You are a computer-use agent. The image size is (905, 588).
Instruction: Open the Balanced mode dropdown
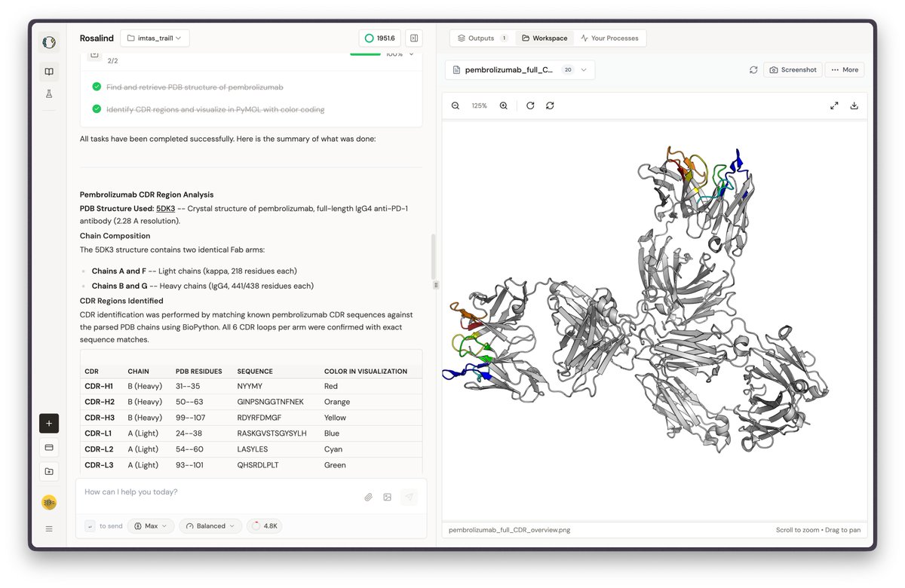click(210, 526)
